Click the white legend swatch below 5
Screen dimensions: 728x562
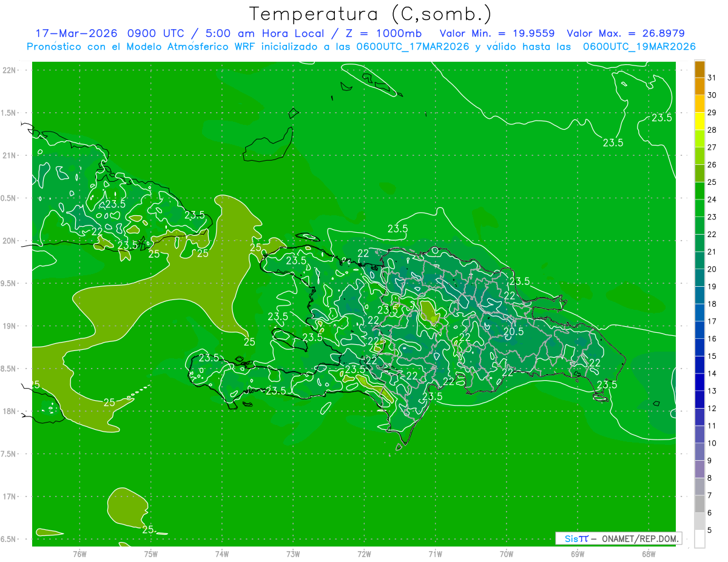[699, 539]
